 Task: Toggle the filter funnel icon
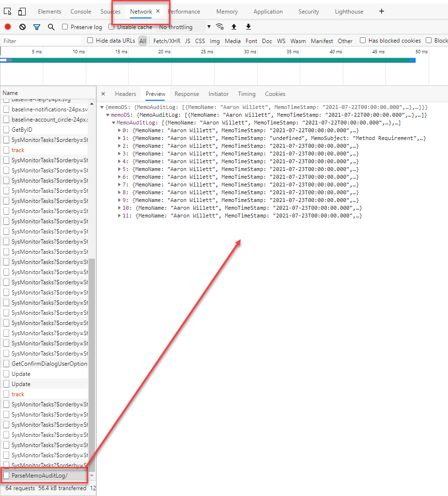[37, 27]
